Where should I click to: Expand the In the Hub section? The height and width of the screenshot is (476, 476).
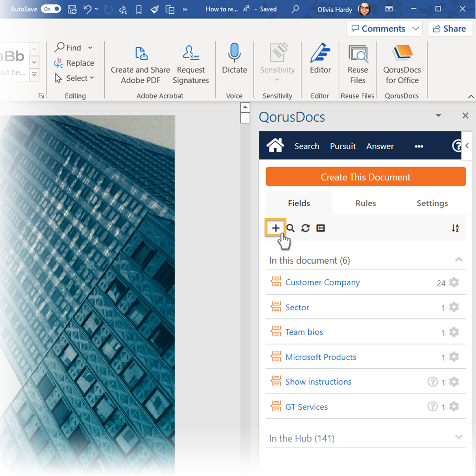point(458,437)
